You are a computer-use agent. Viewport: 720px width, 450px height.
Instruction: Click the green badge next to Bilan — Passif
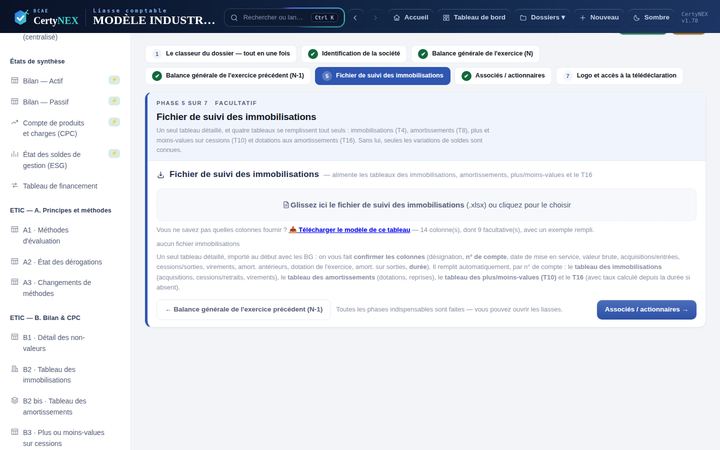tap(114, 101)
